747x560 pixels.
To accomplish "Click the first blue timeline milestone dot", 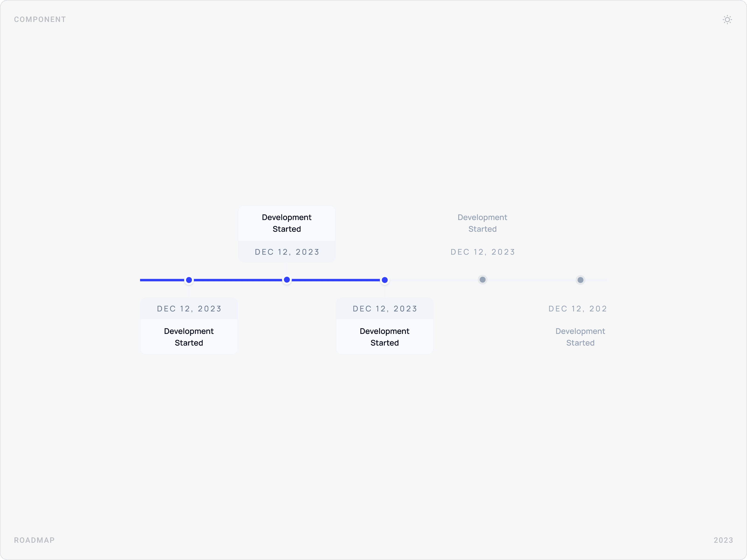I will [x=189, y=280].
